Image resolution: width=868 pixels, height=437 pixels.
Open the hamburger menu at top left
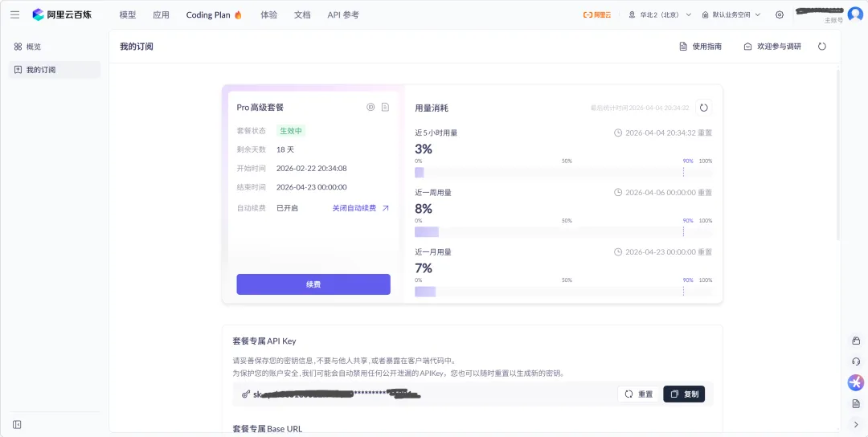coord(15,15)
